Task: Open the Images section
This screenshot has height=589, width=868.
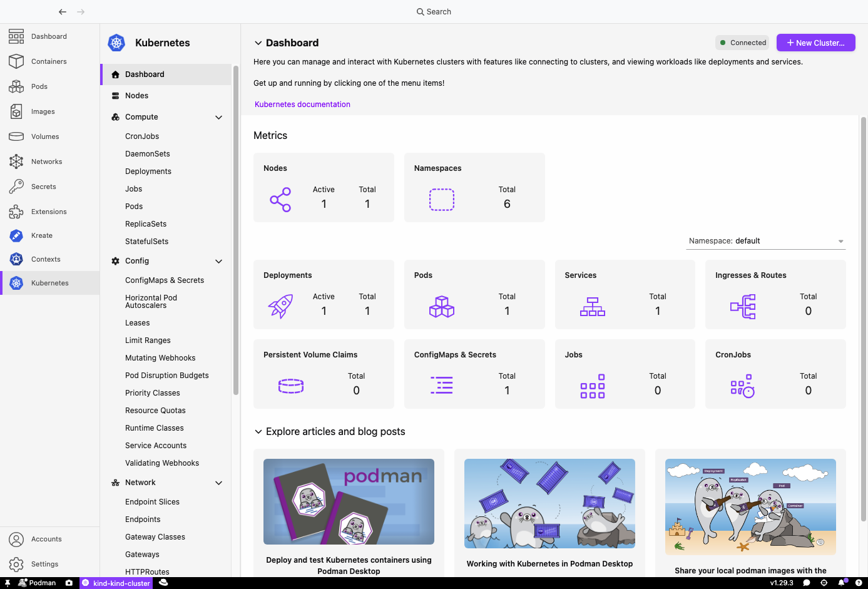Action: click(x=49, y=111)
